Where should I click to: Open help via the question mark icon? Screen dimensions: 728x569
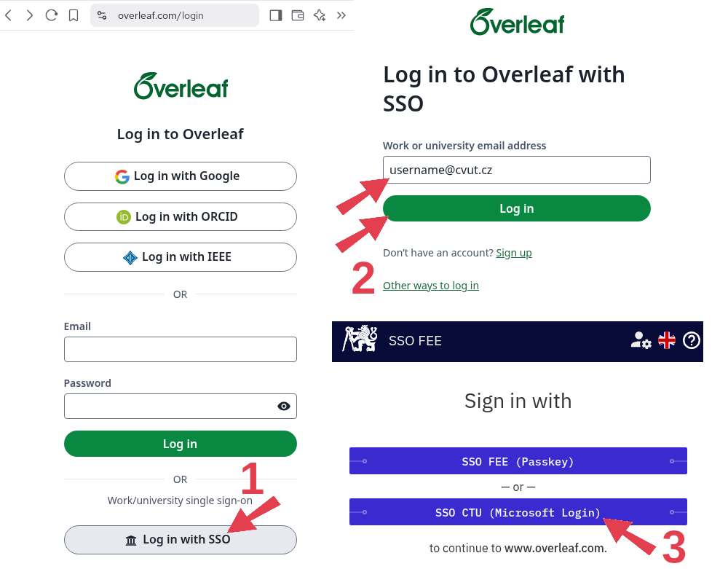coord(691,340)
